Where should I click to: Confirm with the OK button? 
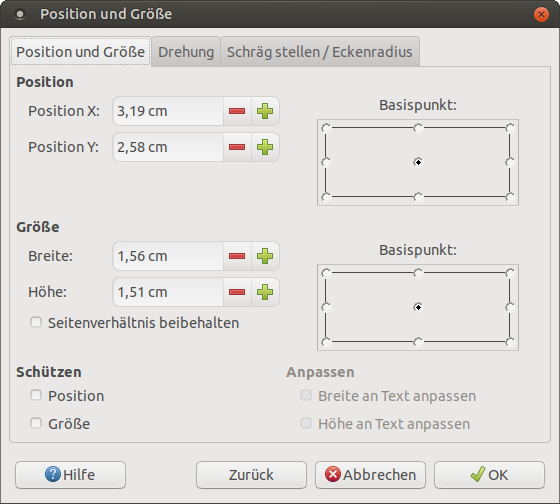coord(489,475)
